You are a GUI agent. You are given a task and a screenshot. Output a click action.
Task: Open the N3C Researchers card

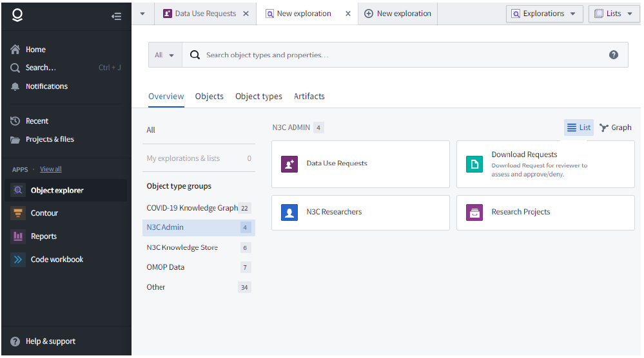(x=360, y=212)
